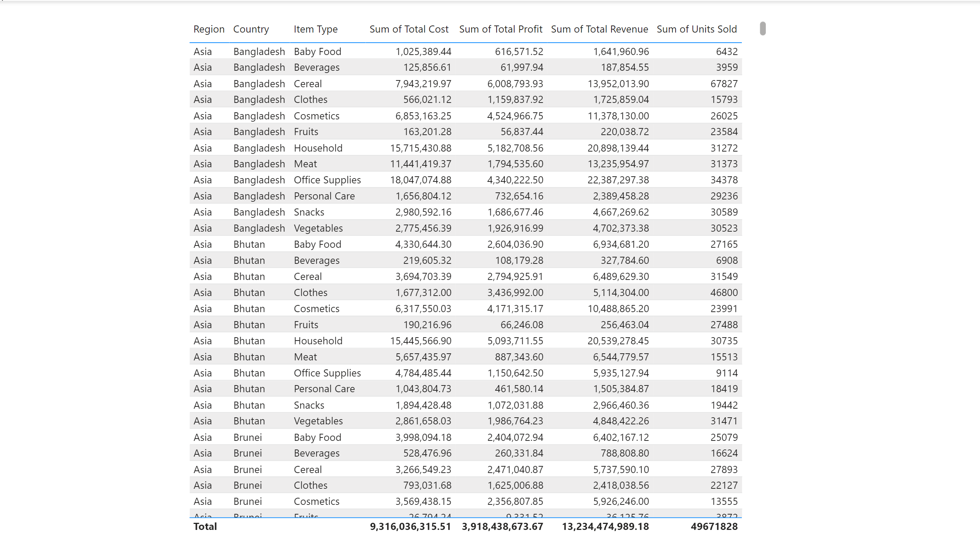Select the Sum of Total Revenue header
Viewport: 980px width, 552px height.
click(x=600, y=29)
